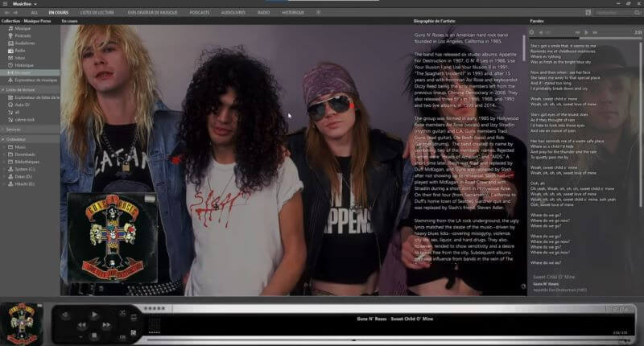Viewport: 644px width, 346px height.
Task: Expand the Bibliothèques node
Action: tap(5, 162)
